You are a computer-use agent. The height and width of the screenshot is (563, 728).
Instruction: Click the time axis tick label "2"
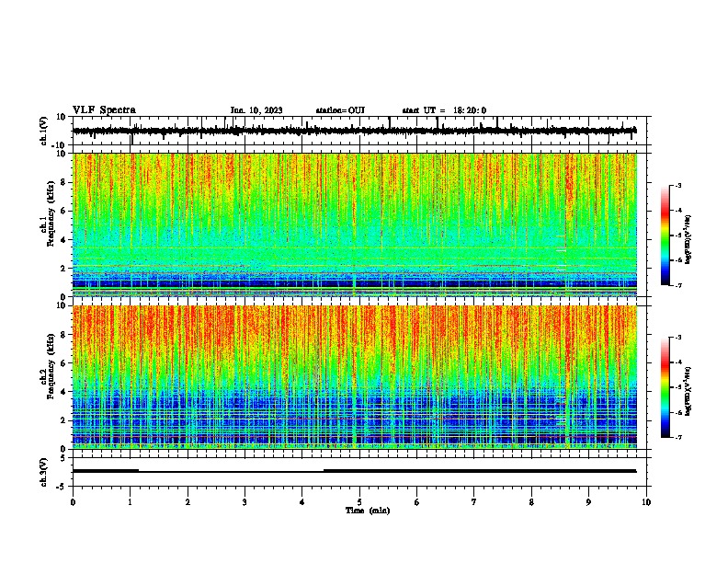[188, 502]
